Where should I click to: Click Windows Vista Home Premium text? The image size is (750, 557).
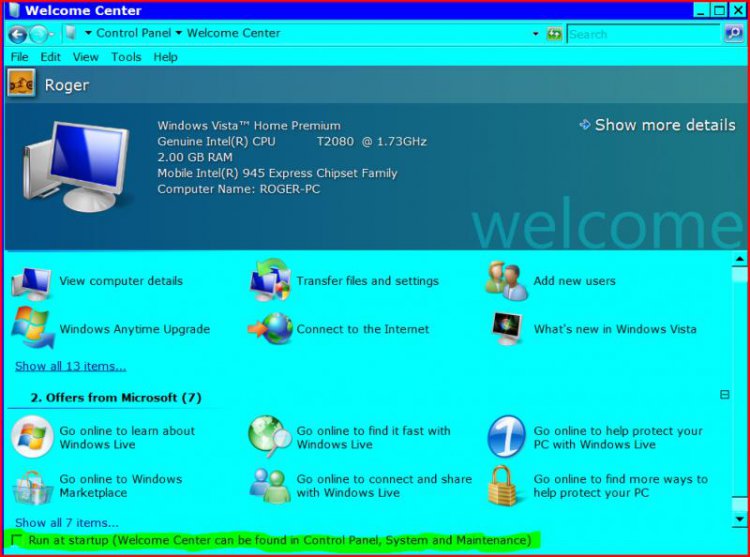[x=249, y=126]
